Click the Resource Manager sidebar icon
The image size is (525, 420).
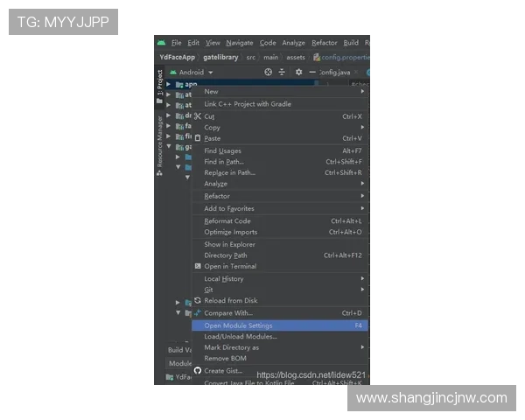coord(159,173)
